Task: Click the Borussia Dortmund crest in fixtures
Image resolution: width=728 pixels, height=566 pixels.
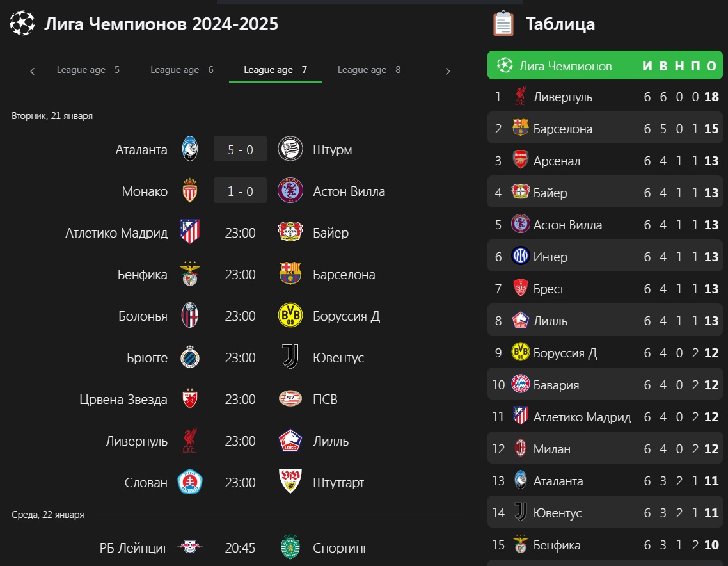Action: point(290,316)
